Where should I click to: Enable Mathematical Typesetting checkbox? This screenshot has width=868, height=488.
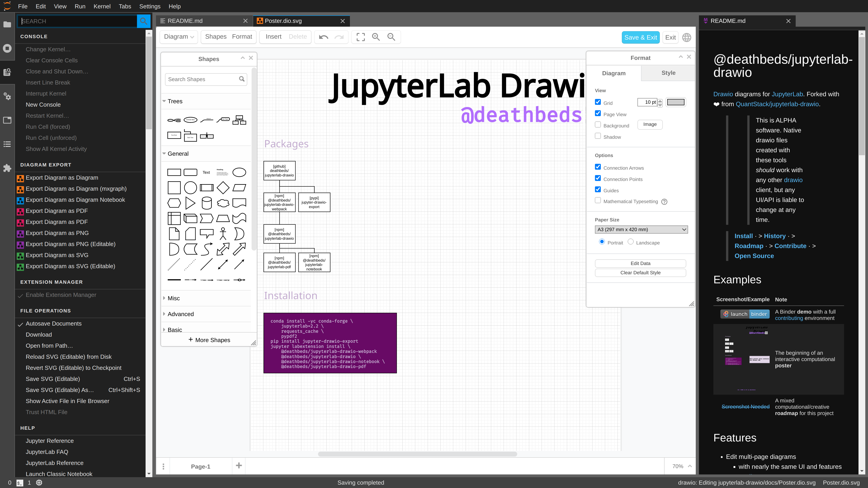pyautogui.click(x=598, y=200)
